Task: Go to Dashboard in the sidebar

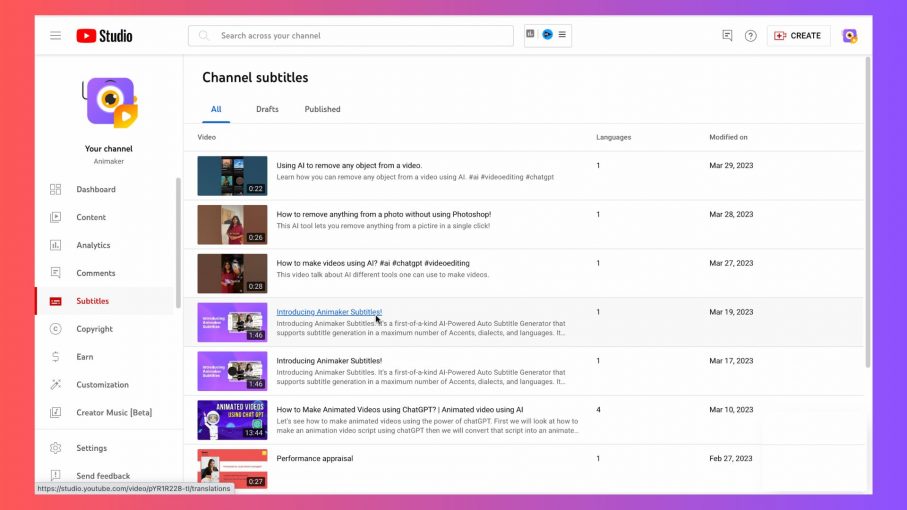Action: coord(95,189)
